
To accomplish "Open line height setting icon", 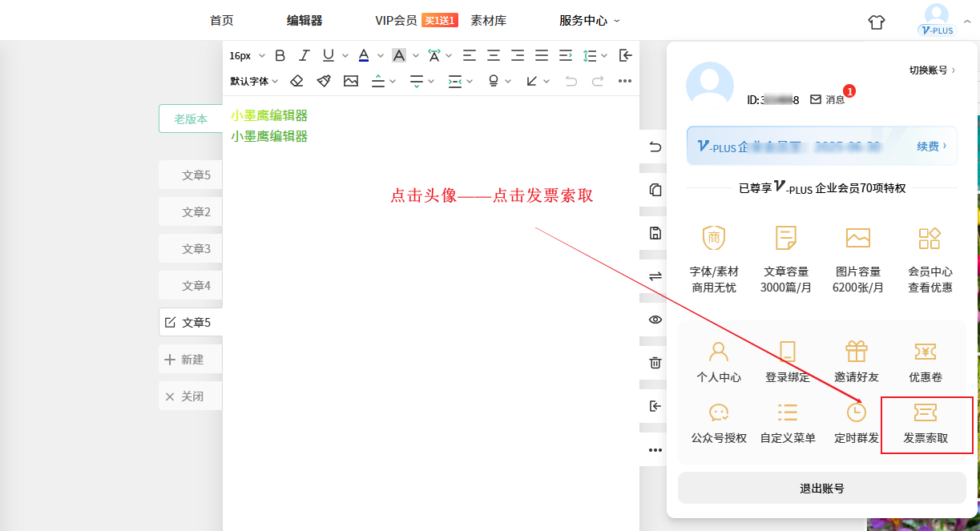I will 590,55.
